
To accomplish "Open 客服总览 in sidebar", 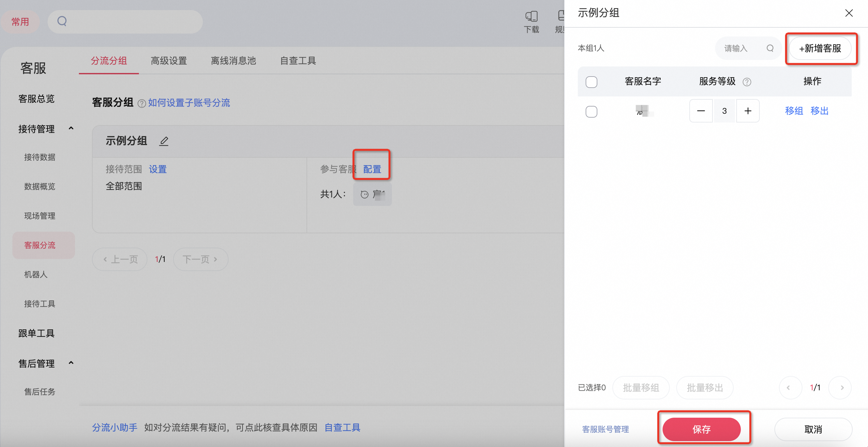I will point(37,99).
